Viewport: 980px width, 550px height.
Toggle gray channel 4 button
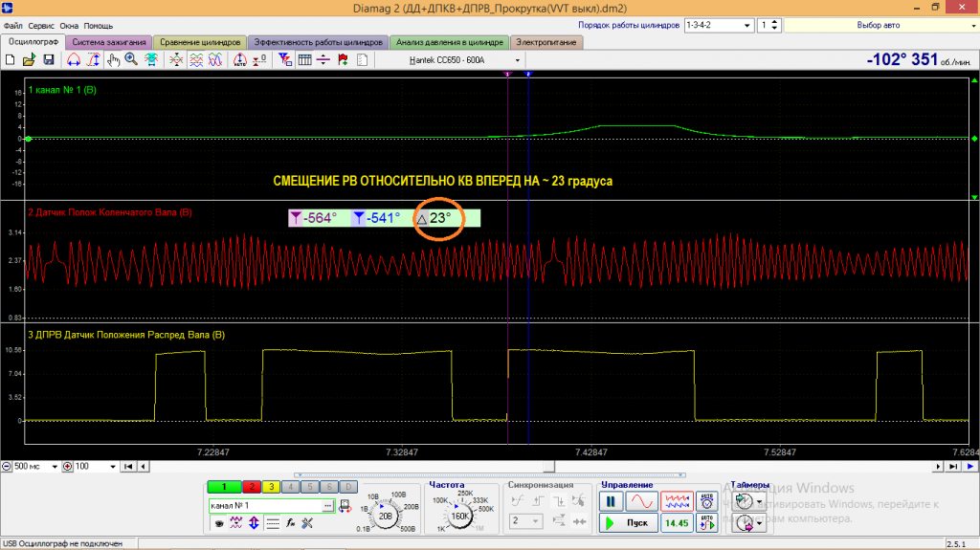[291, 487]
